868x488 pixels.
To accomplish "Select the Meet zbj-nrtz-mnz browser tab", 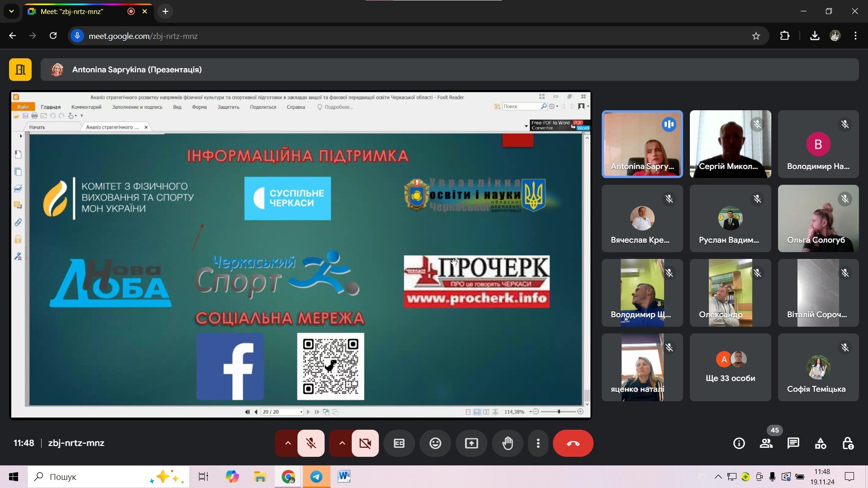I will (x=88, y=11).
